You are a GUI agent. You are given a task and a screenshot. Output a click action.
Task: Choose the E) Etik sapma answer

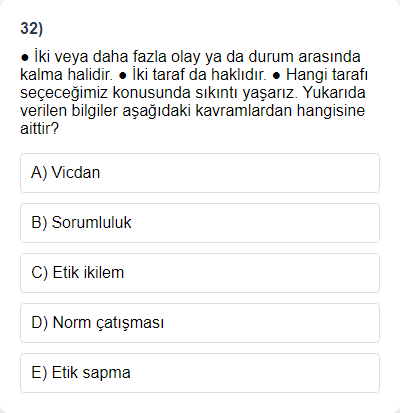coord(200,373)
